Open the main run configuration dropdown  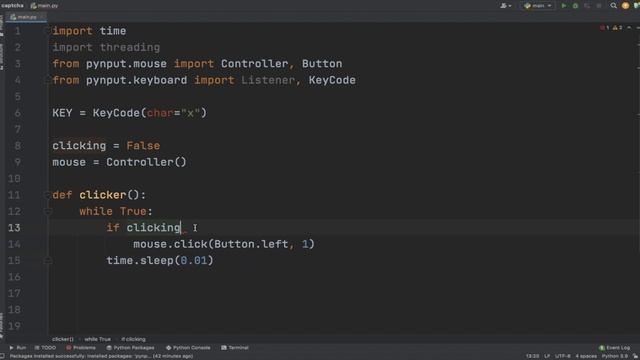[538, 6]
